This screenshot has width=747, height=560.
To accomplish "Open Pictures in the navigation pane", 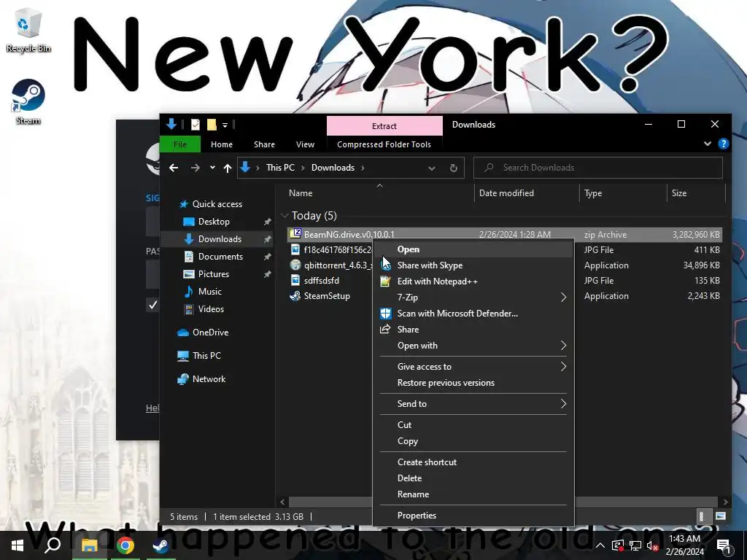I will pyautogui.click(x=214, y=274).
